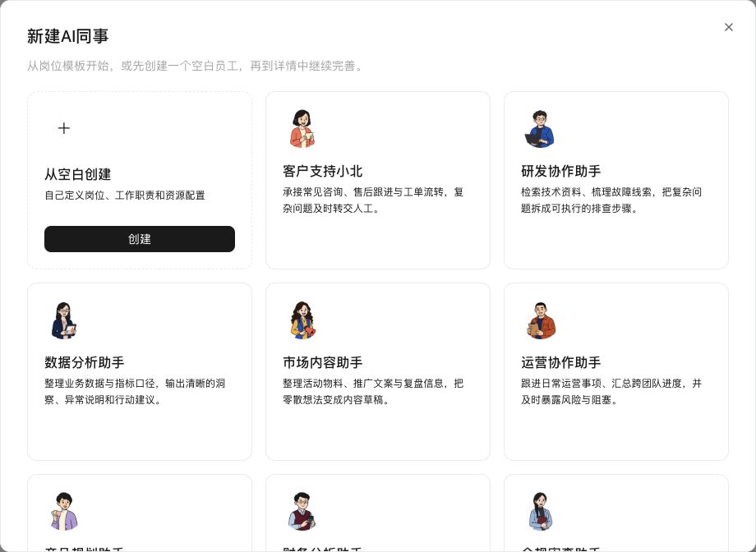The image size is (756, 552).
Task: Choose the 数据分析助手 avatar icon
Action: 63,320
